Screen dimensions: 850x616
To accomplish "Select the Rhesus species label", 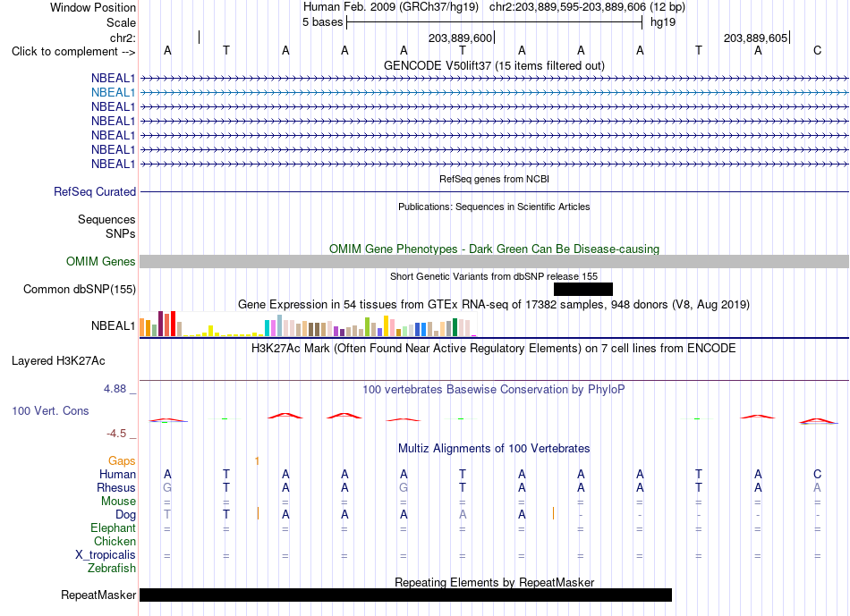I will (116, 488).
